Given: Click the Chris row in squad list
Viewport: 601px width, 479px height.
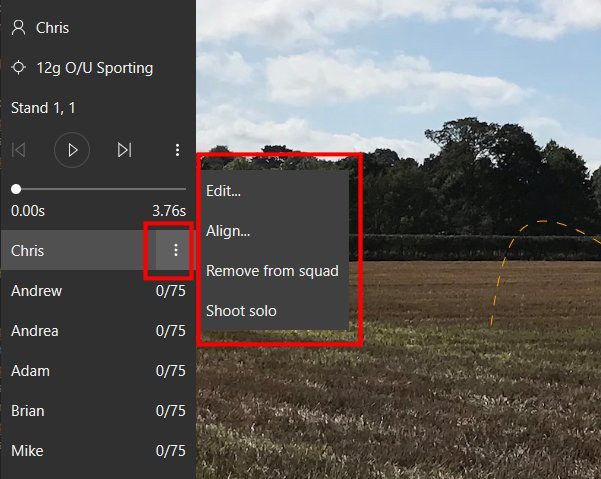Looking at the screenshot, I should [70, 251].
